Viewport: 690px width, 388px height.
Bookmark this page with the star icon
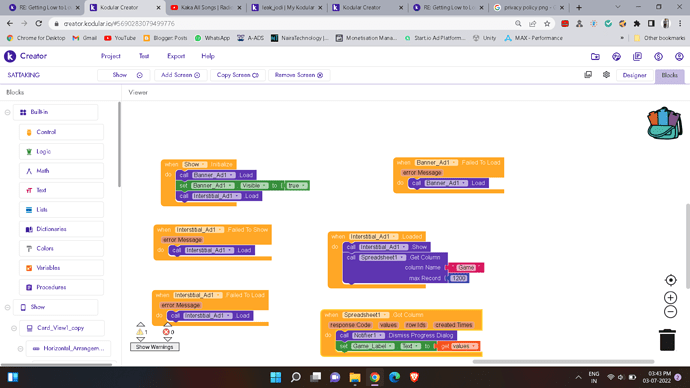point(547,23)
